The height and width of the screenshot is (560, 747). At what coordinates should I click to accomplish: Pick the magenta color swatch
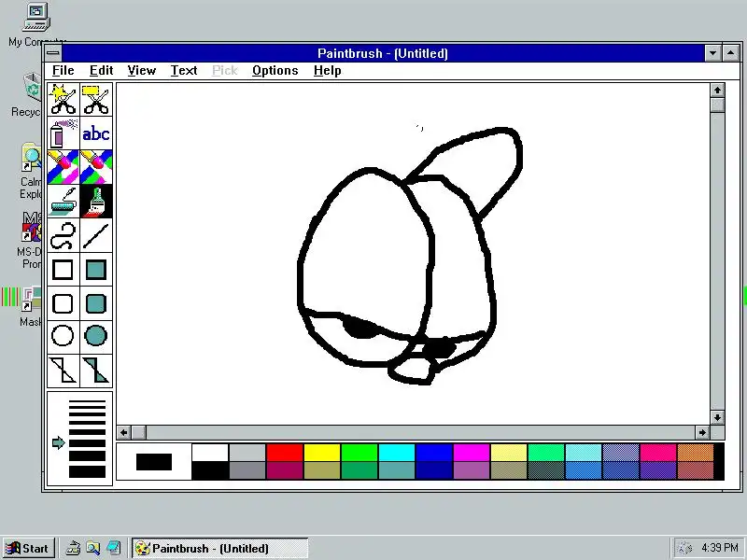click(x=472, y=453)
